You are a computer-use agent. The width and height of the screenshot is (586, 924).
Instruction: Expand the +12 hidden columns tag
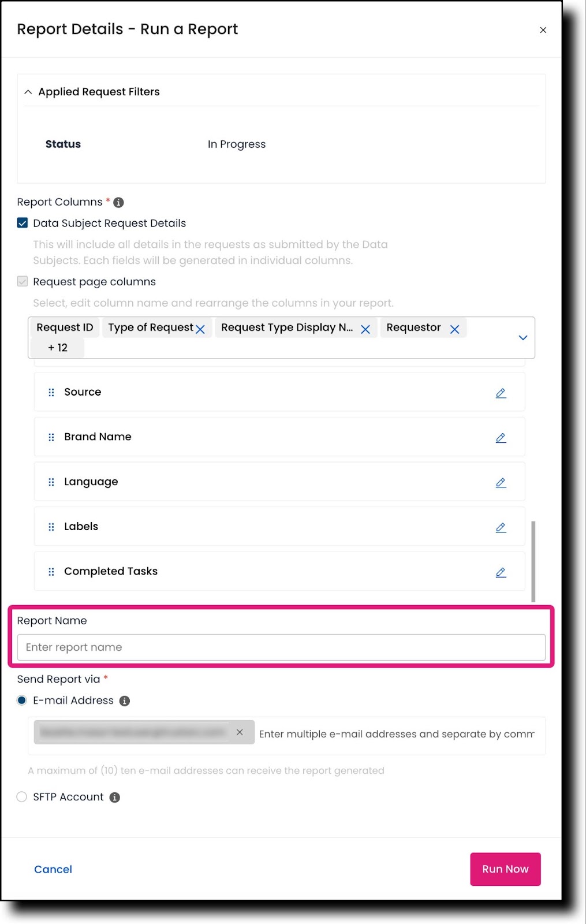(x=58, y=348)
